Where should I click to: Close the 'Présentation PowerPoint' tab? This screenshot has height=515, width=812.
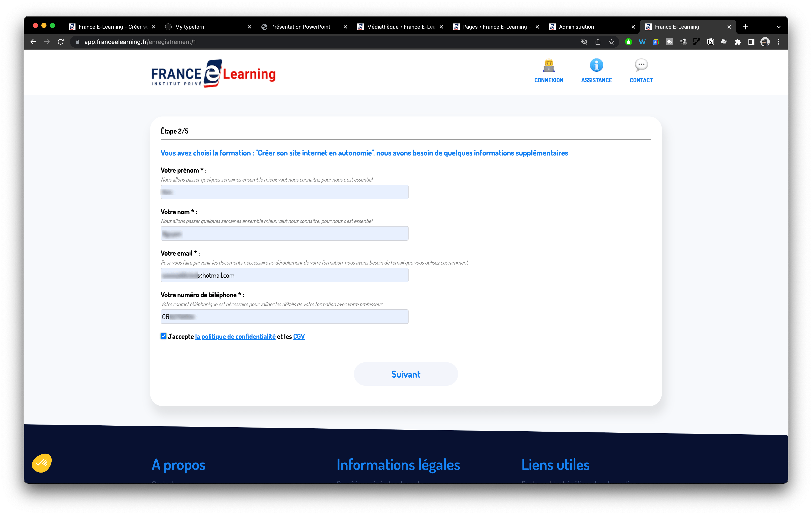pyautogui.click(x=345, y=27)
